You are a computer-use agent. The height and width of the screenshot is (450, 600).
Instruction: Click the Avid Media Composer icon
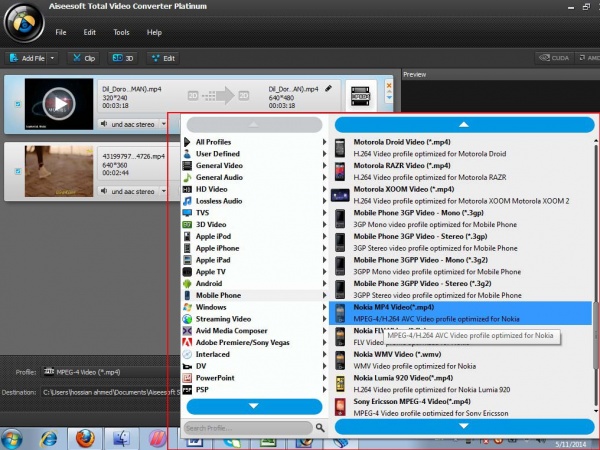pos(187,331)
